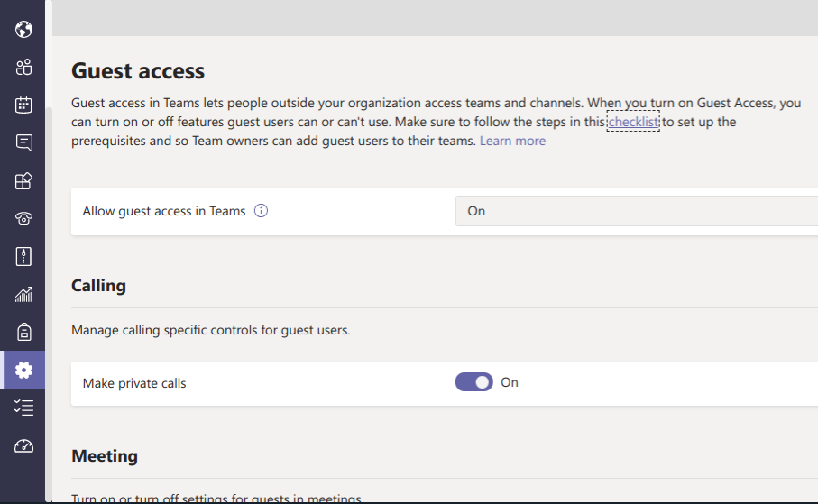The height and width of the screenshot is (504, 818).
Task: Toggle Make private calls switch
Action: pos(473,382)
